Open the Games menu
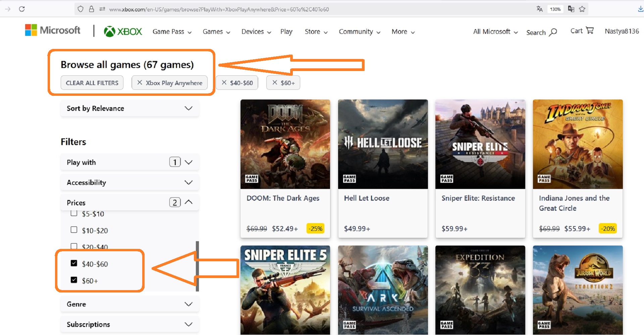Screen dimensions: 644x335 (x=216, y=31)
